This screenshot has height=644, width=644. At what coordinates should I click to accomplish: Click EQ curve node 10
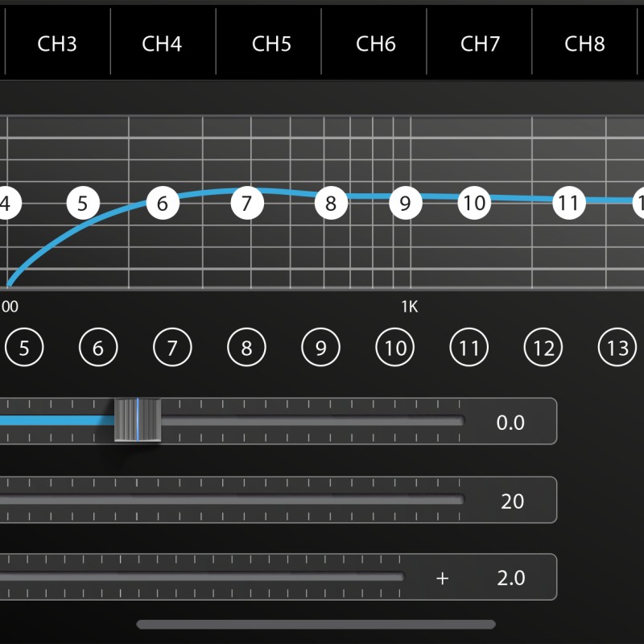click(x=475, y=204)
